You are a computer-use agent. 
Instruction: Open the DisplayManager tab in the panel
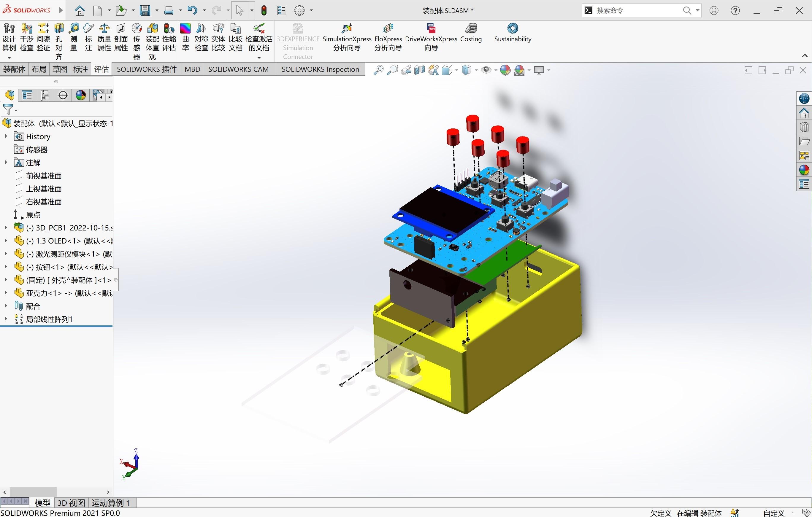point(81,96)
